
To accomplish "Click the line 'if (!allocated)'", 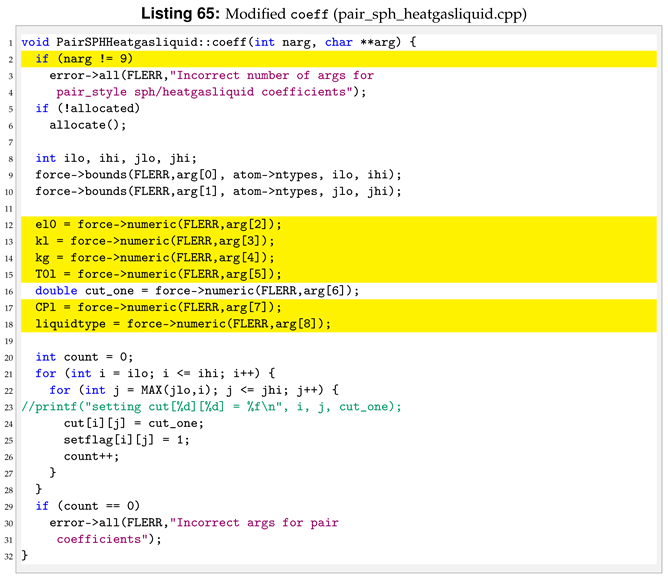I will tap(87, 108).
